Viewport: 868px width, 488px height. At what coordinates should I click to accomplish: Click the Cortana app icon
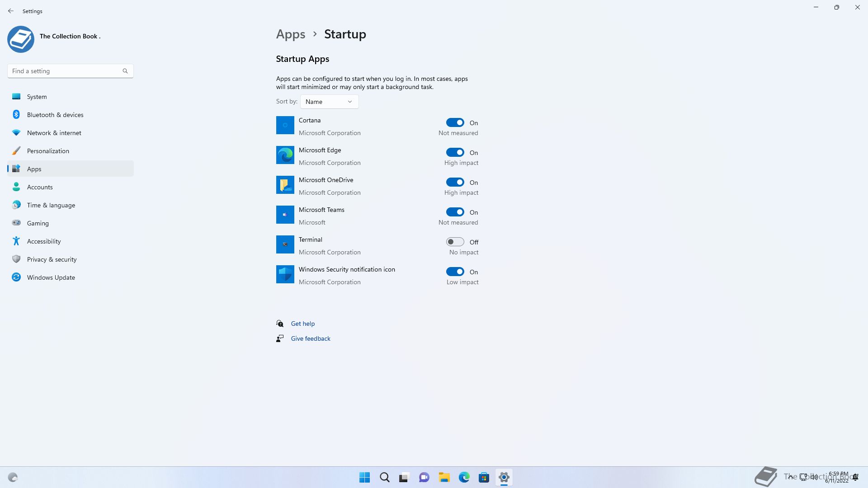285,125
